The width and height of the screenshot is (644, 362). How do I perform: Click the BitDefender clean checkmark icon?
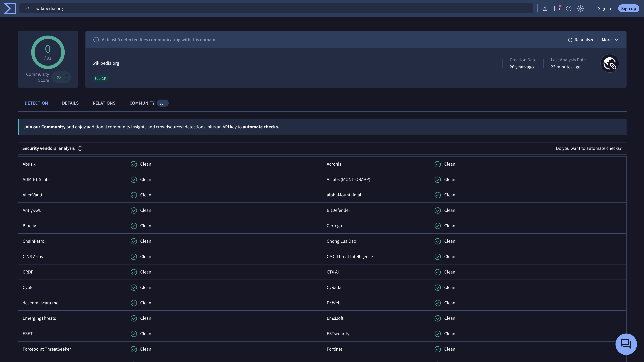438,210
